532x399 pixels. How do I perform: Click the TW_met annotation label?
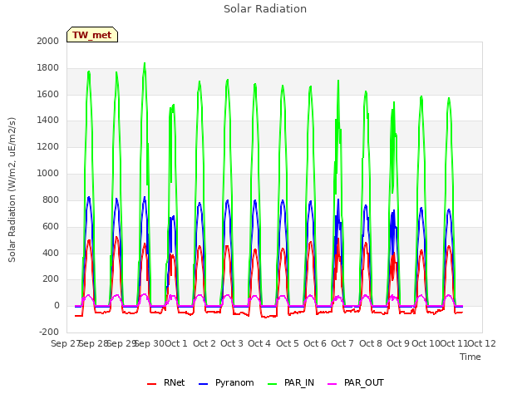(x=92, y=35)
